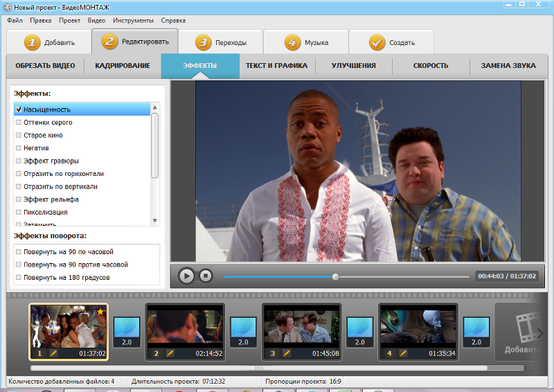Enable Эффект гравюры checkbox
554x392 pixels.
tap(19, 161)
